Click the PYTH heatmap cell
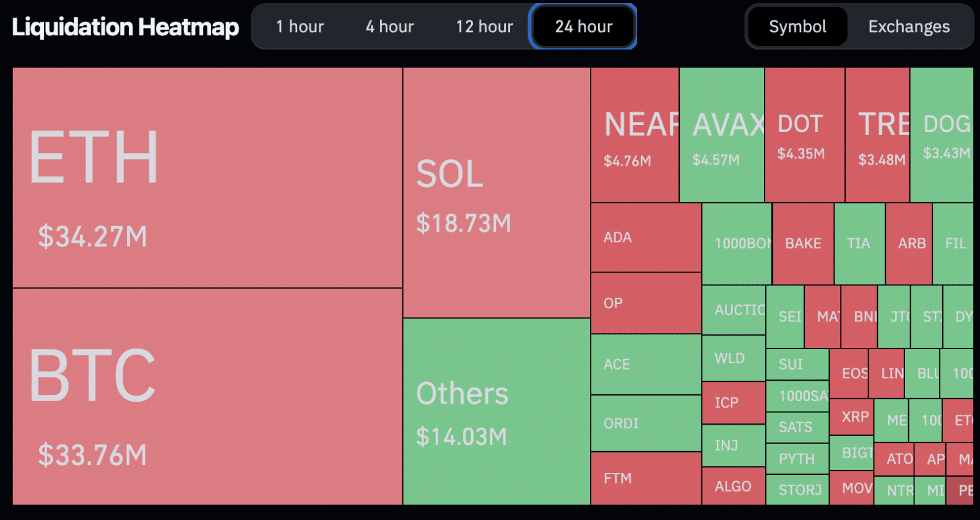 click(x=797, y=459)
